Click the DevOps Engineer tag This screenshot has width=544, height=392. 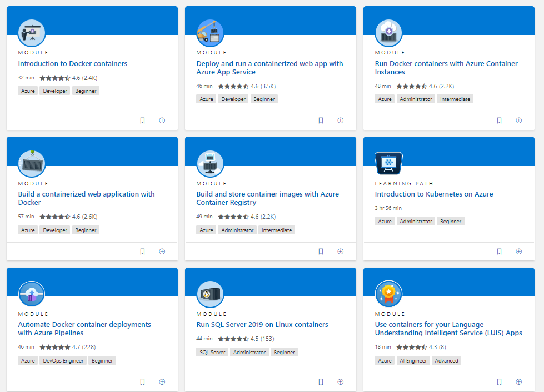tap(63, 360)
